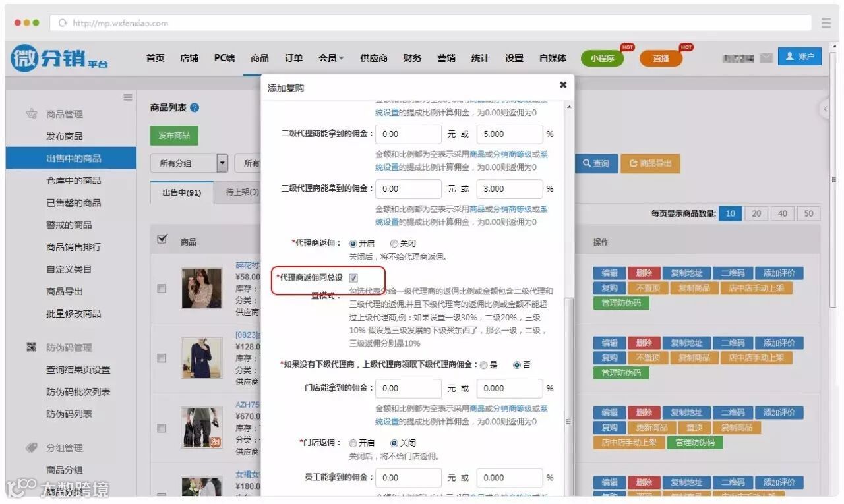Collapse the sidebar using its hamburger icon
Image resolution: width=844 pixels, height=504 pixels.
(x=128, y=98)
